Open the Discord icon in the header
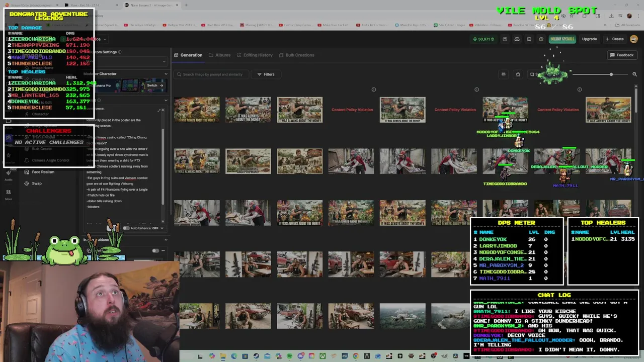The width and height of the screenshot is (644, 362). click(x=517, y=39)
